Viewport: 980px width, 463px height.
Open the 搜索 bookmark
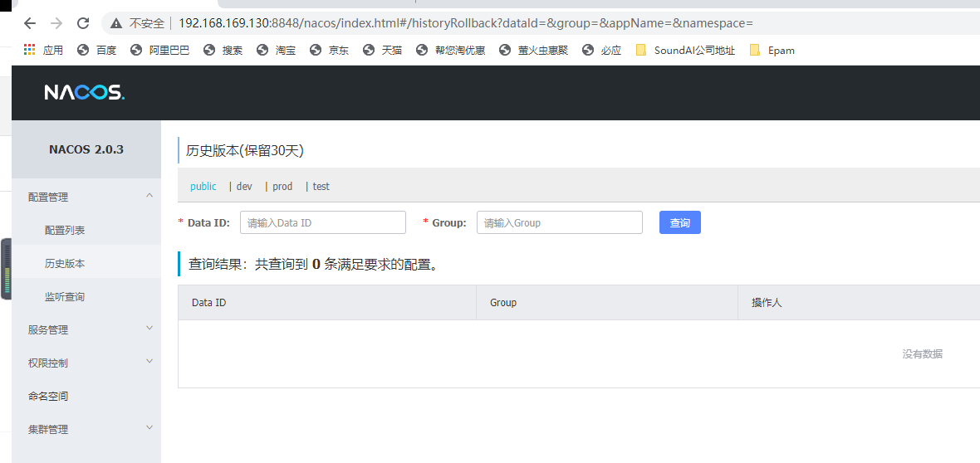tap(223, 51)
